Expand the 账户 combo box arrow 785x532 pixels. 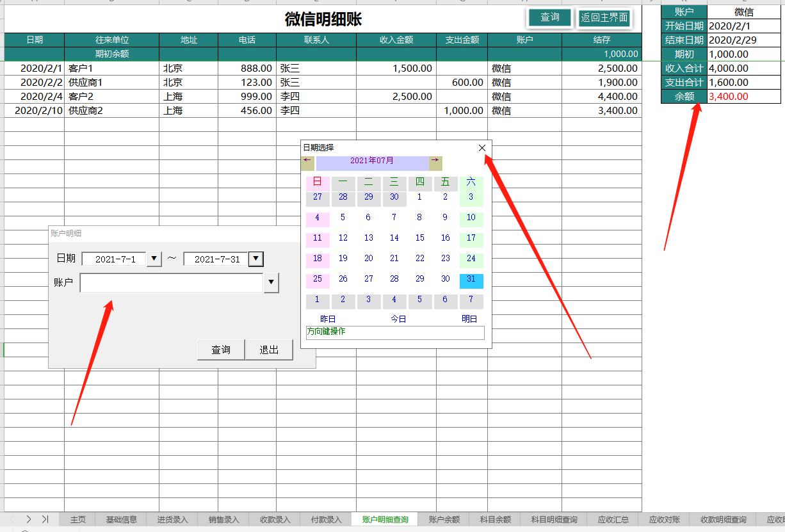pos(271,282)
